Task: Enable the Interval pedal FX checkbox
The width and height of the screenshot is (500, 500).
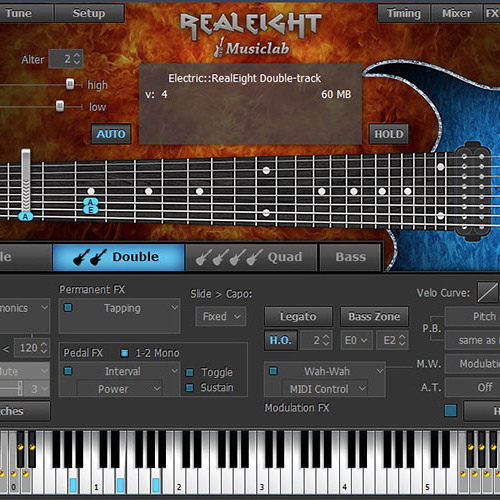Action: (x=68, y=371)
